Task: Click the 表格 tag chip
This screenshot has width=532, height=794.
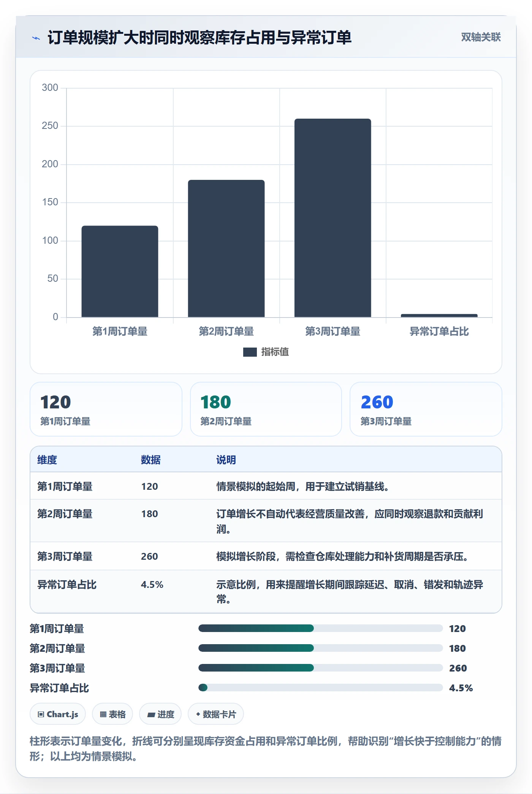Action: [x=112, y=714]
